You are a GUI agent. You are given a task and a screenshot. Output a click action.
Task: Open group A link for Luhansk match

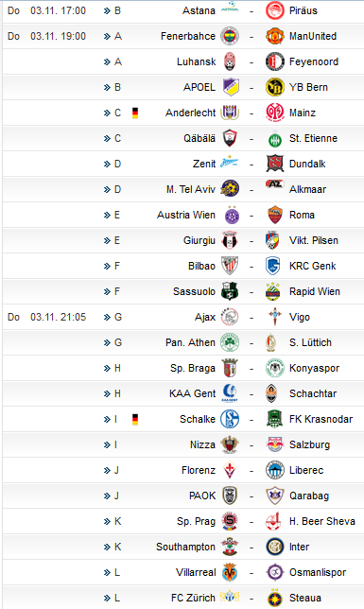point(118,61)
